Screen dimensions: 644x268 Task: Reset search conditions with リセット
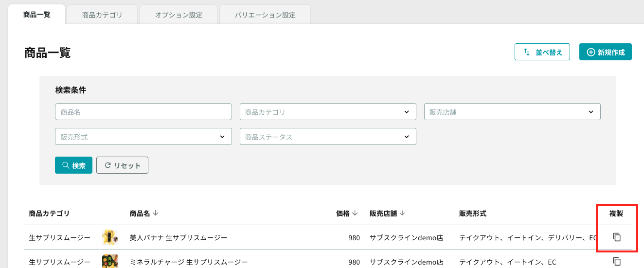(122, 165)
